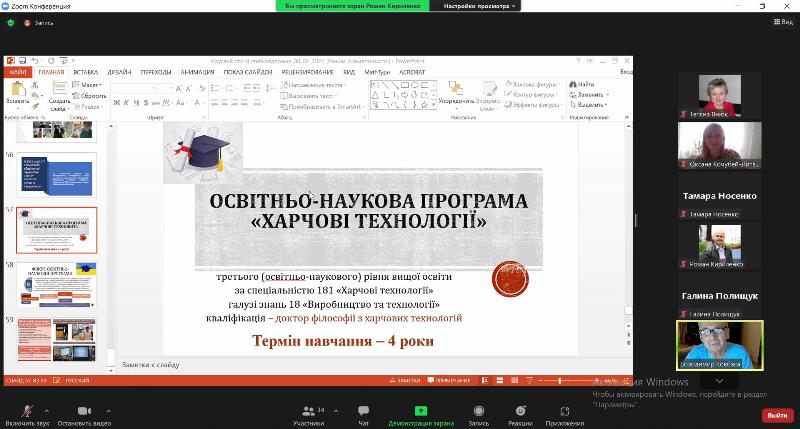
Task: Toggle Bold (Ж) formatting
Action: tap(116, 103)
